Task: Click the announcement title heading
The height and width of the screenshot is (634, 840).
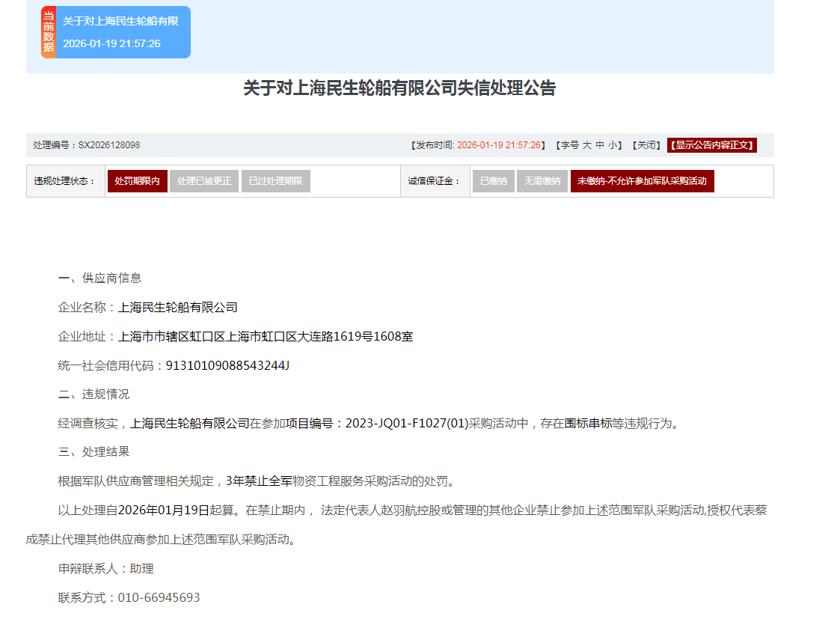Action: (x=399, y=88)
